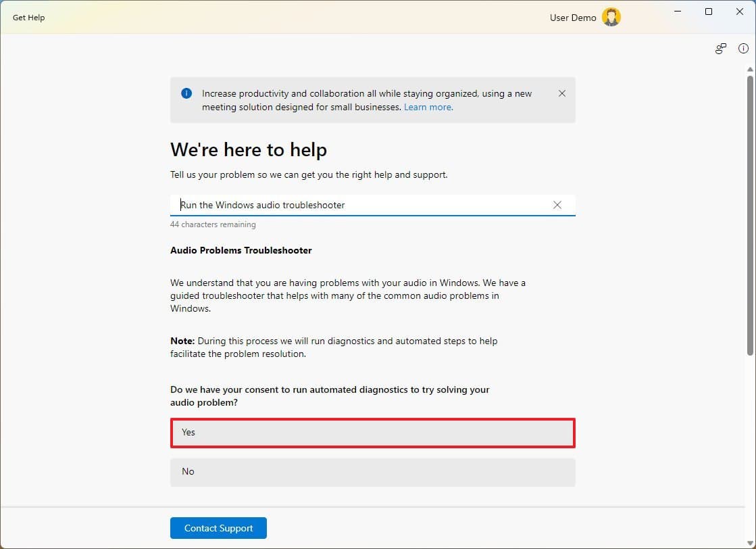This screenshot has width=756, height=549.
Task: Clear the troubleshooter search text
Action: click(557, 205)
